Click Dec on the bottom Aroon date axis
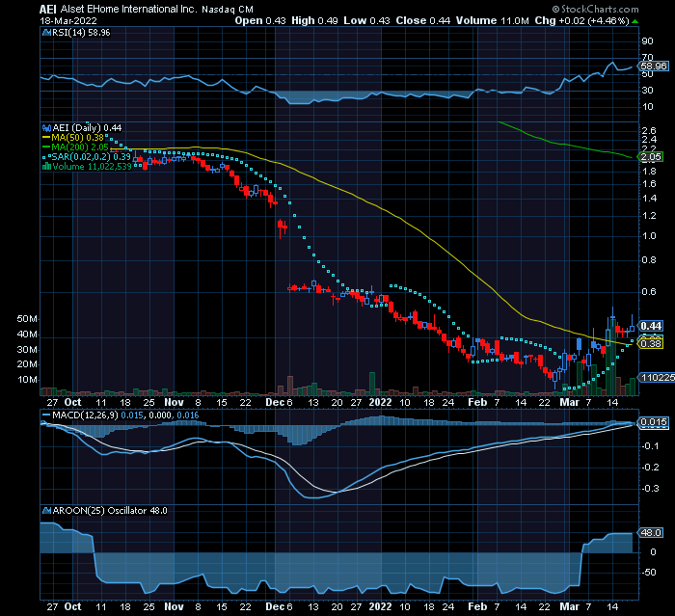The width and height of the screenshot is (675, 616). pos(275,607)
